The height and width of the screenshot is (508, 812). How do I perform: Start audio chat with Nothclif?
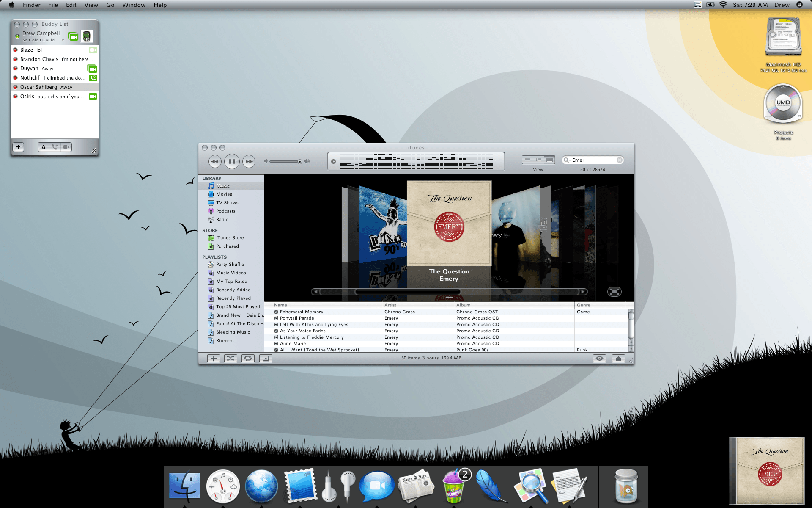click(93, 78)
